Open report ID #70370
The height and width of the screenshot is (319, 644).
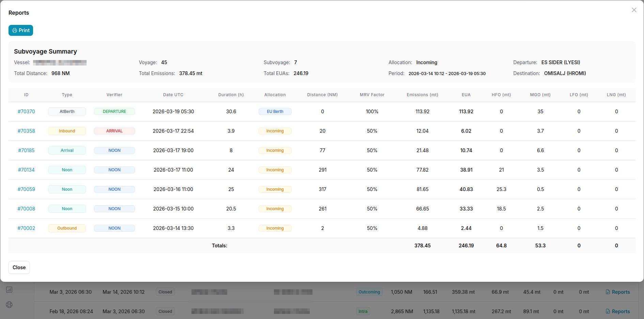click(x=26, y=112)
